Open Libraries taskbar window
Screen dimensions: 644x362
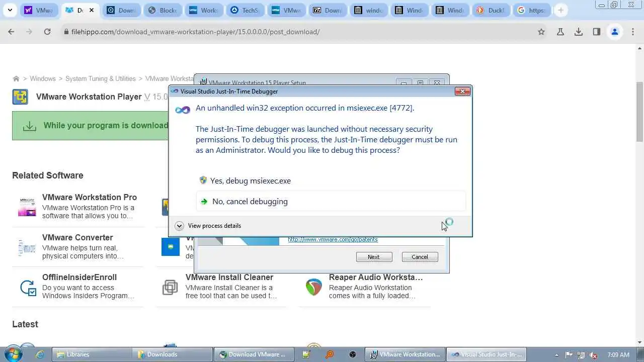coord(93,354)
